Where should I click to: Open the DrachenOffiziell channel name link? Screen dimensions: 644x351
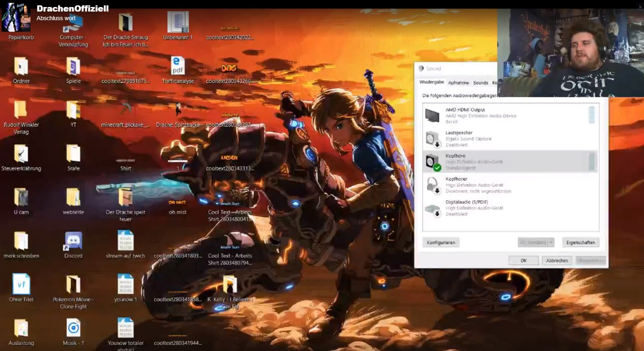click(73, 9)
